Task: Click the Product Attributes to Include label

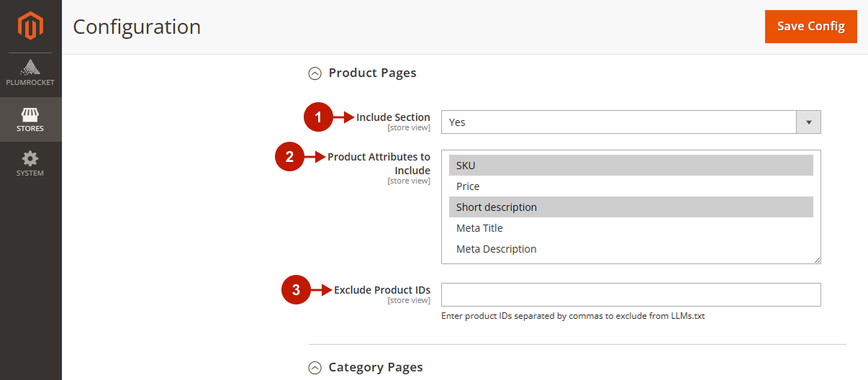Action: point(379,163)
